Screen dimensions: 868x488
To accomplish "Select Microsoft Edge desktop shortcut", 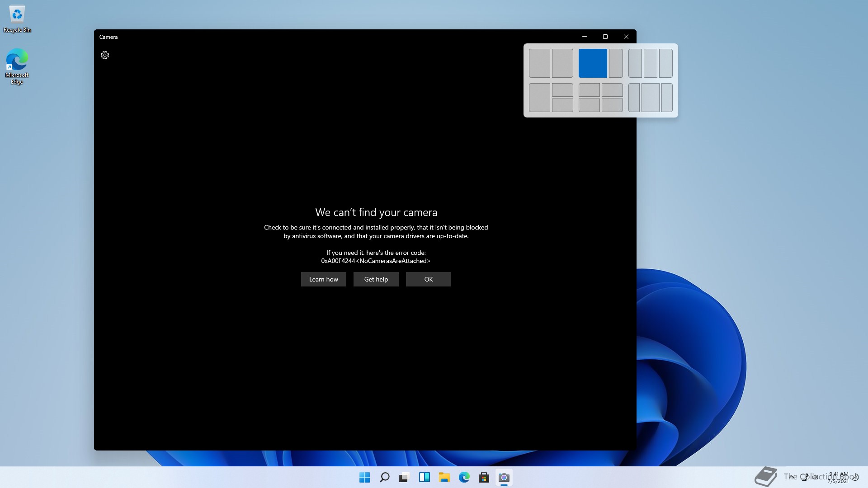I will click(17, 66).
